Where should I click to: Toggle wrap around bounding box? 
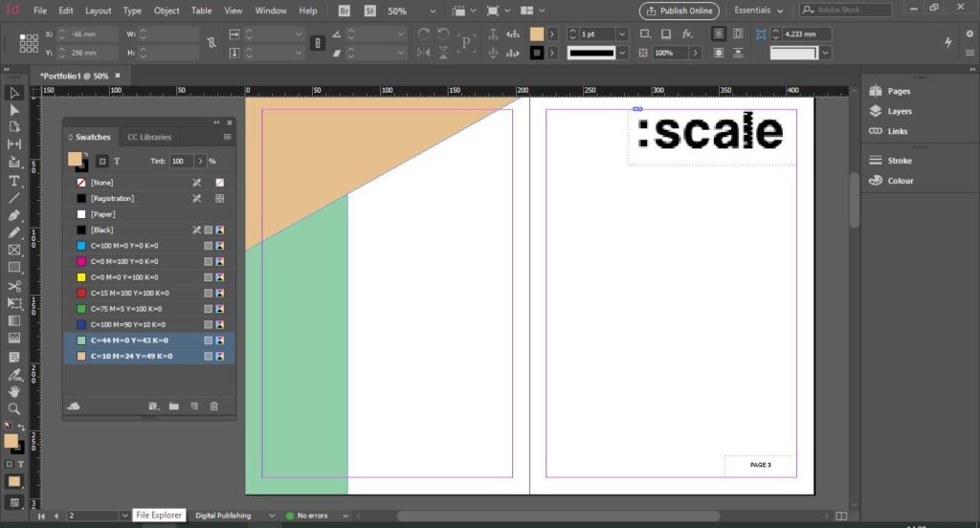(738, 33)
